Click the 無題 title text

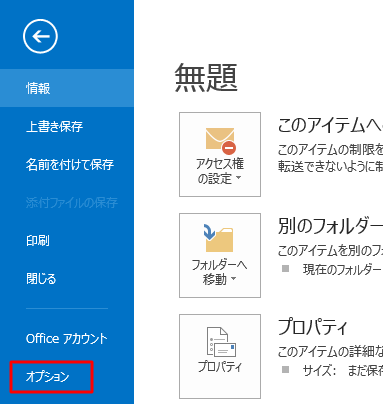(x=206, y=78)
